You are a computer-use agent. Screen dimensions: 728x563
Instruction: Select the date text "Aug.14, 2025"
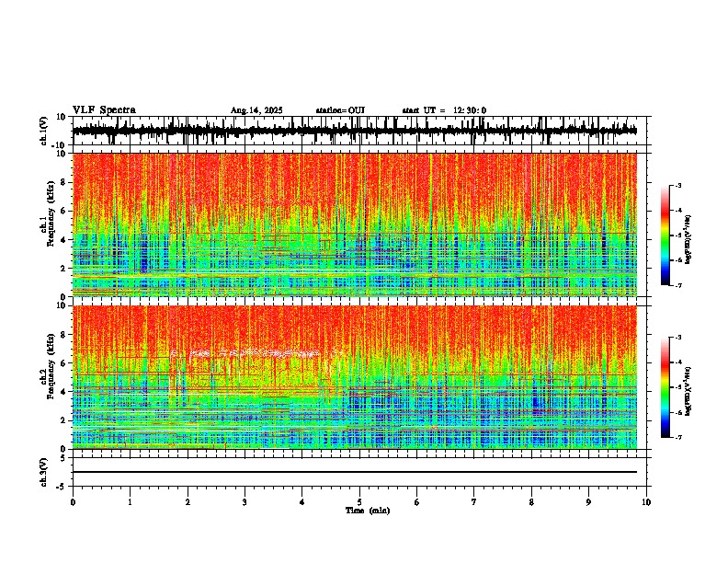256,110
